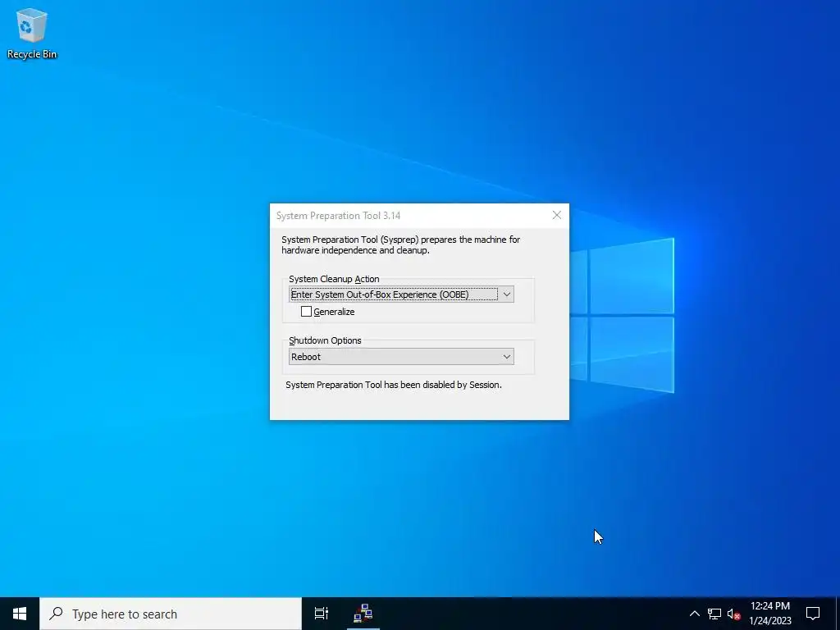Close the System Preparation Tool dialog
This screenshot has height=630, width=840.
557,216
